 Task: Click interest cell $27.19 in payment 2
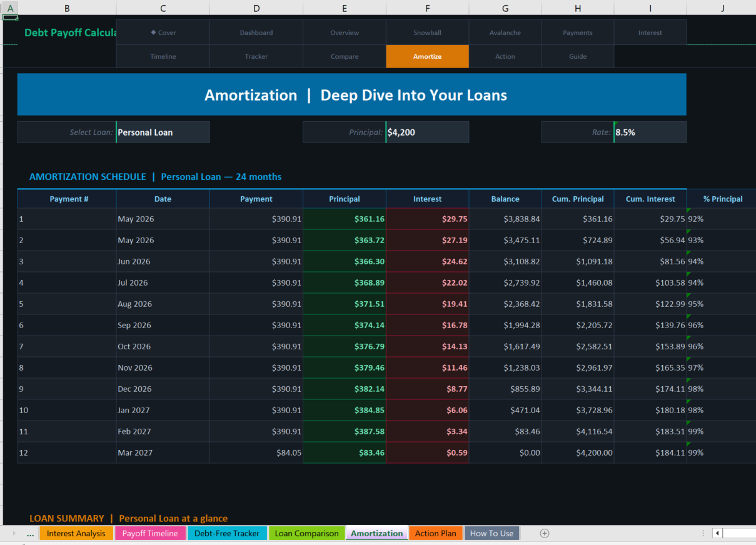tap(427, 240)
